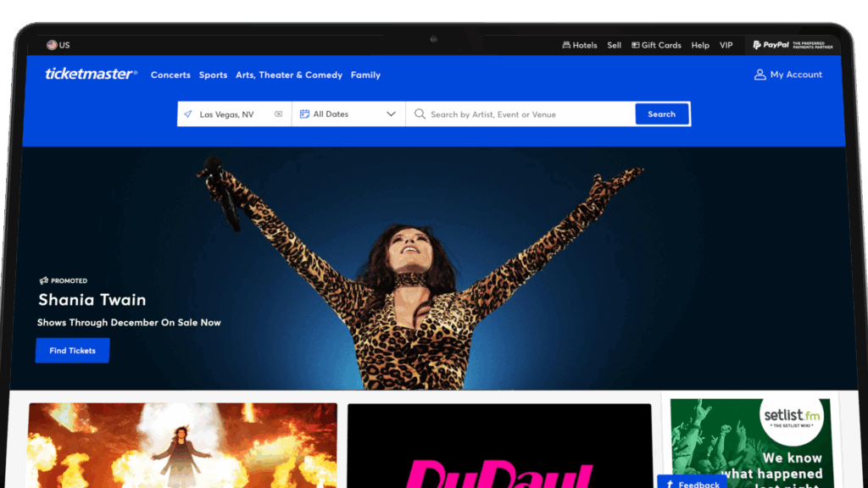The width and height of the screenshot is (868, 488).
Task: Open the Arts, Theater & Comedy menu
Action: (289, 75)
